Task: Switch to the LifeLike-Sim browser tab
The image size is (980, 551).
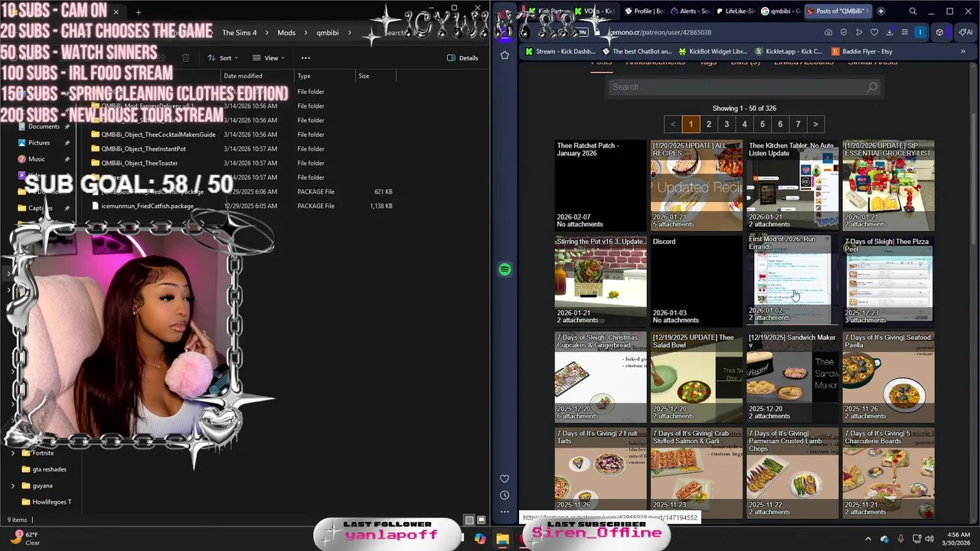Action: pyautogui.click(x=735, y=11)
